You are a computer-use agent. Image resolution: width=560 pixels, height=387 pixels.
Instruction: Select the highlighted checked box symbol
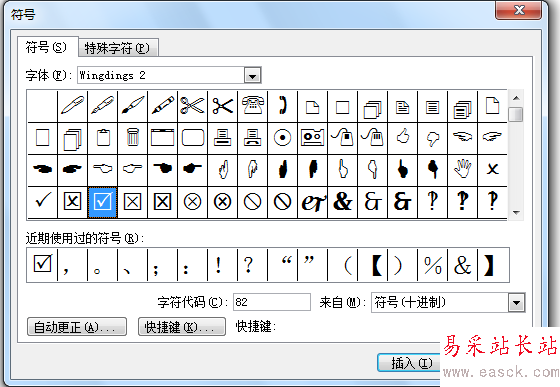pyautogui.click(x=102, y=202)
